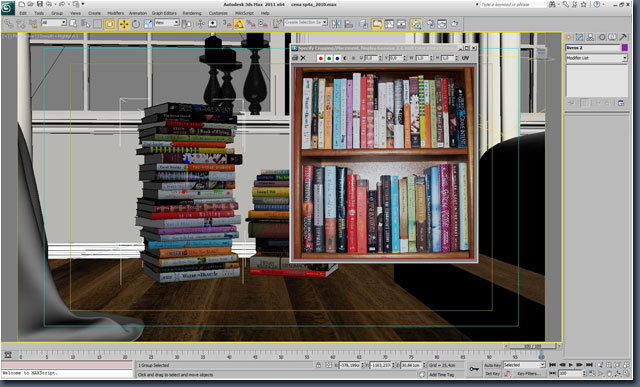Viewport: 640px width, 387px height.
Task: Click the Mirror tool icon
Action: pos(336,24)
